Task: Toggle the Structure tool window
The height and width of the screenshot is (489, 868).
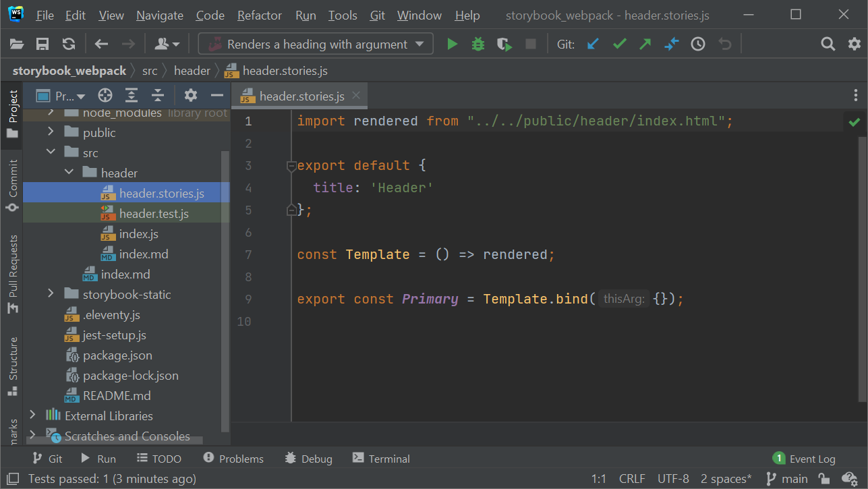Action: [x=12, y=366]
